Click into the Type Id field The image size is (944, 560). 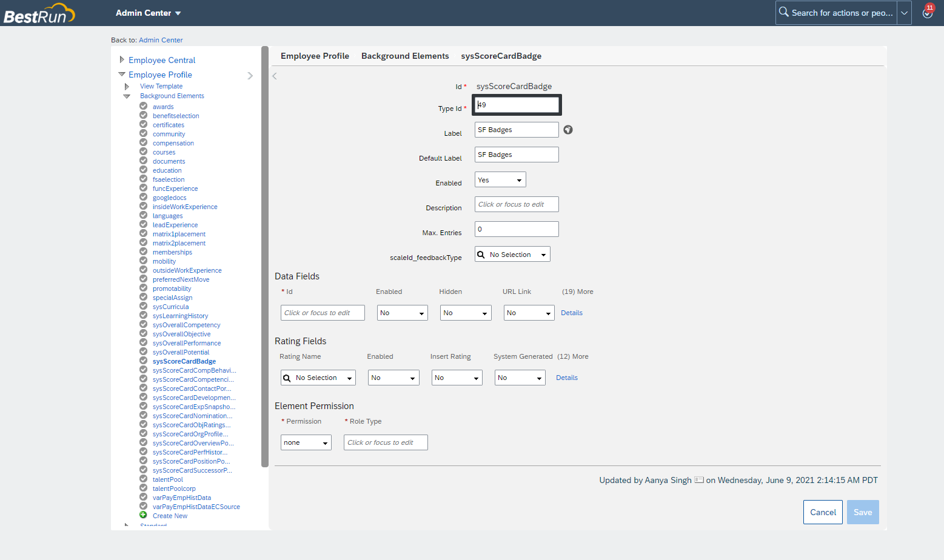517,105
